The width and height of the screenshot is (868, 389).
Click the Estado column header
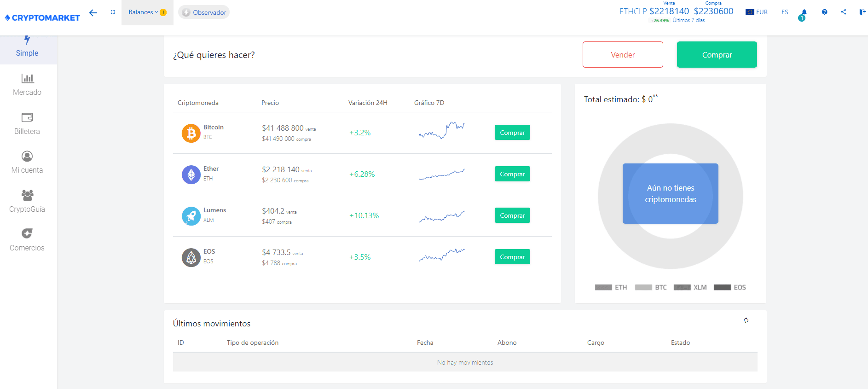point(680,343)
